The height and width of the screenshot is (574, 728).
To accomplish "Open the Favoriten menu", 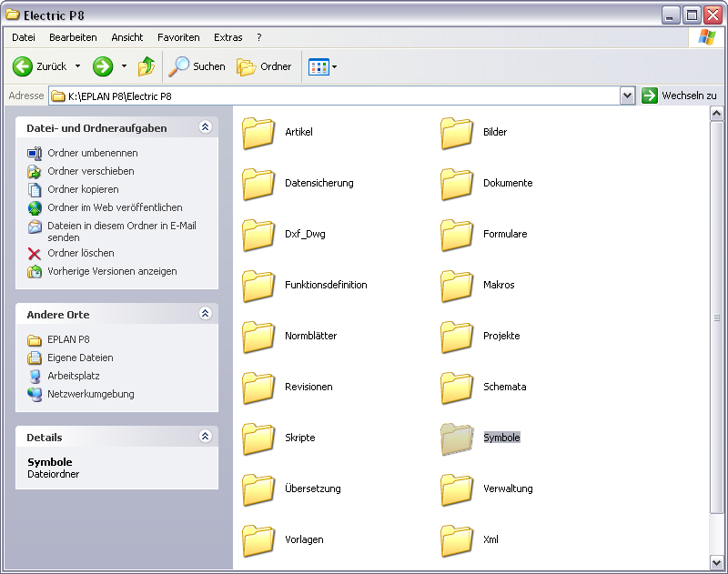I will tap(178, 37).
